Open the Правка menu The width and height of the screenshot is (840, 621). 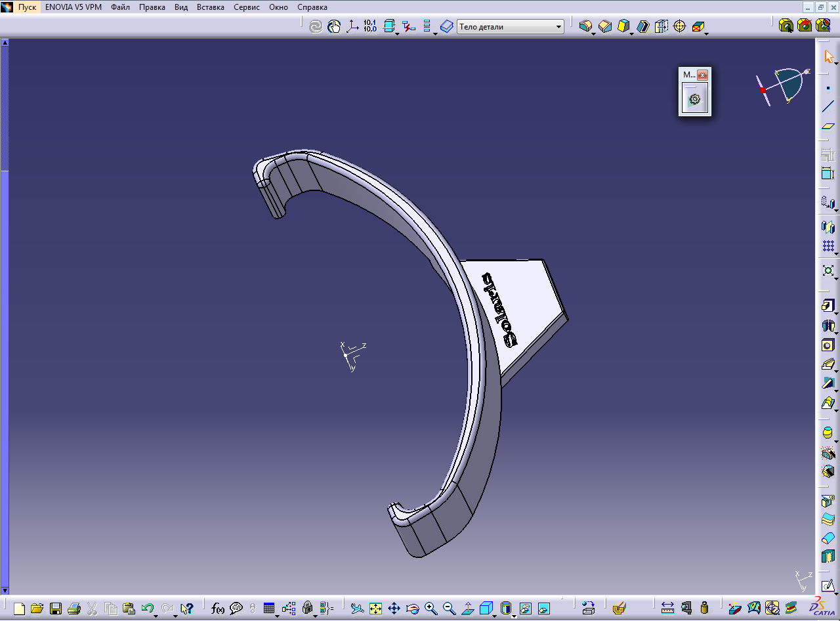[x=152, y=7]
